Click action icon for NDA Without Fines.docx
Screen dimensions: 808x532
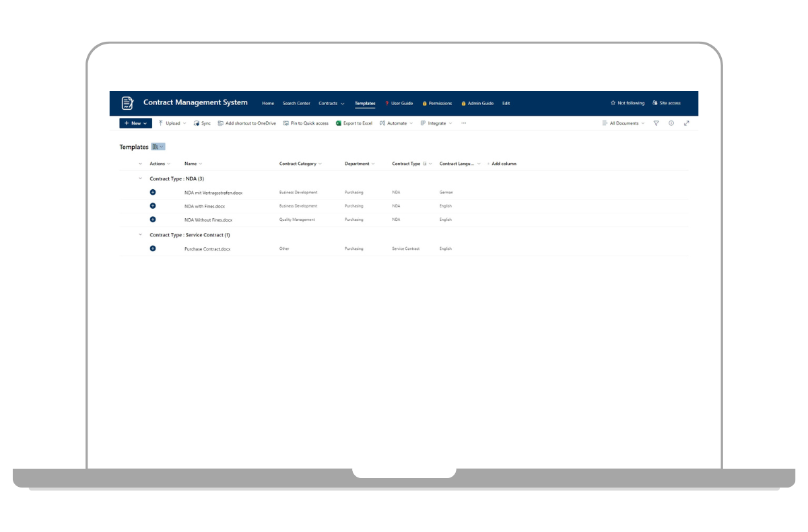[153, 220]
